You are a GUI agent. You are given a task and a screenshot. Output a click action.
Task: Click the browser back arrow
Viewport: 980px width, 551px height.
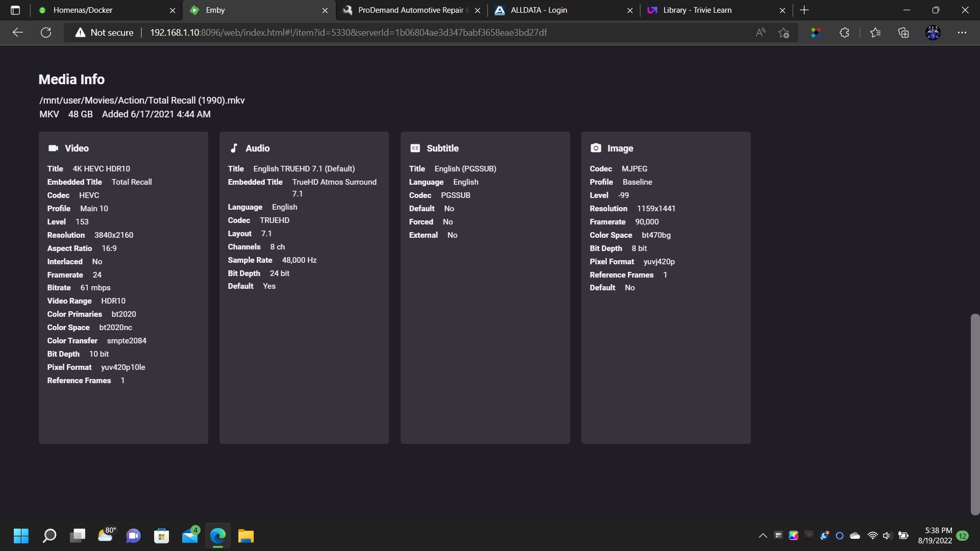click(x=18, y=33)
